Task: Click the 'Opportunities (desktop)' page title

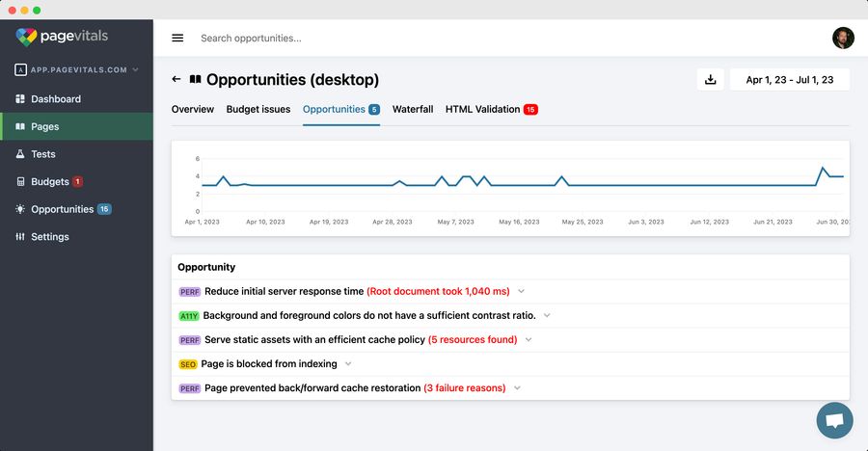Action: (292, 80)
